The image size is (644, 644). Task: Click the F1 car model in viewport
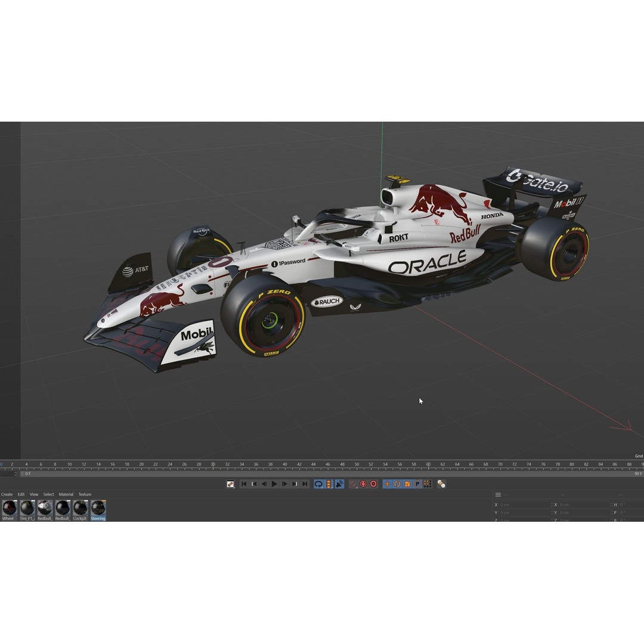[337, 269]
